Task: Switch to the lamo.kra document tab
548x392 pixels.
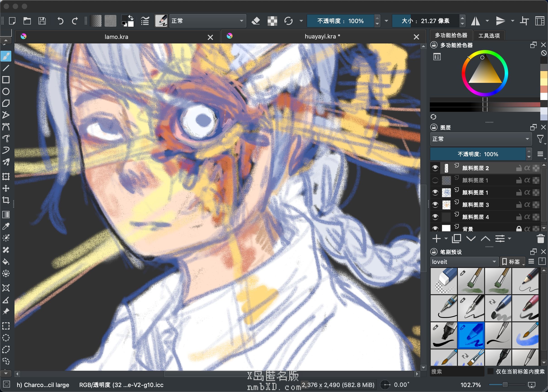Action: [116, 37]
